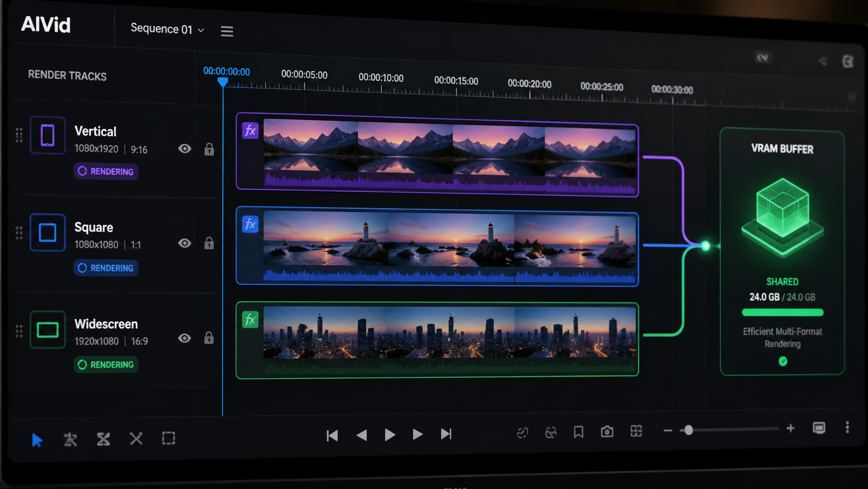Click the Widescreen track format icon
868x489 pixels.
point(47,329)
